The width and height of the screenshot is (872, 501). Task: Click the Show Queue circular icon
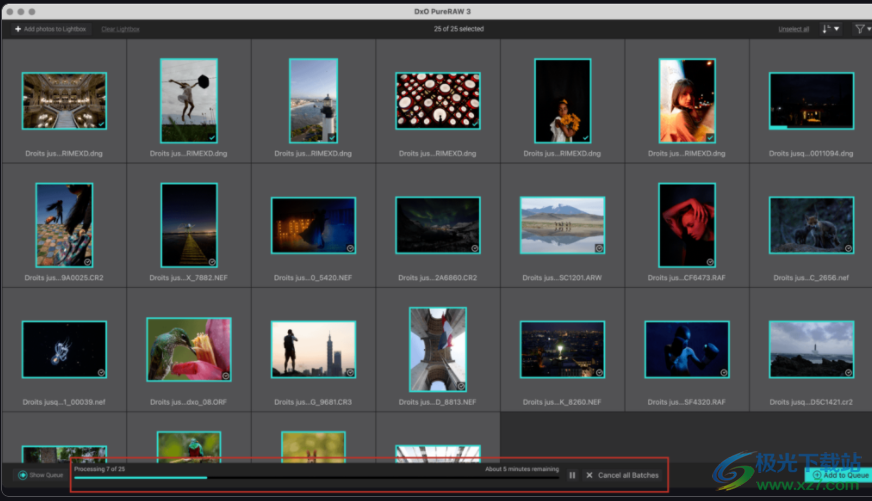(23, 475)
